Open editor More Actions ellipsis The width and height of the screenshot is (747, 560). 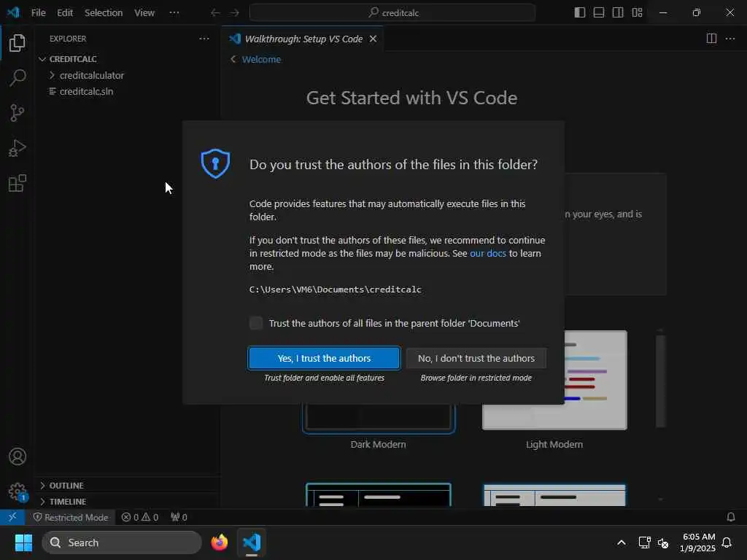click(x=729, y=39)
